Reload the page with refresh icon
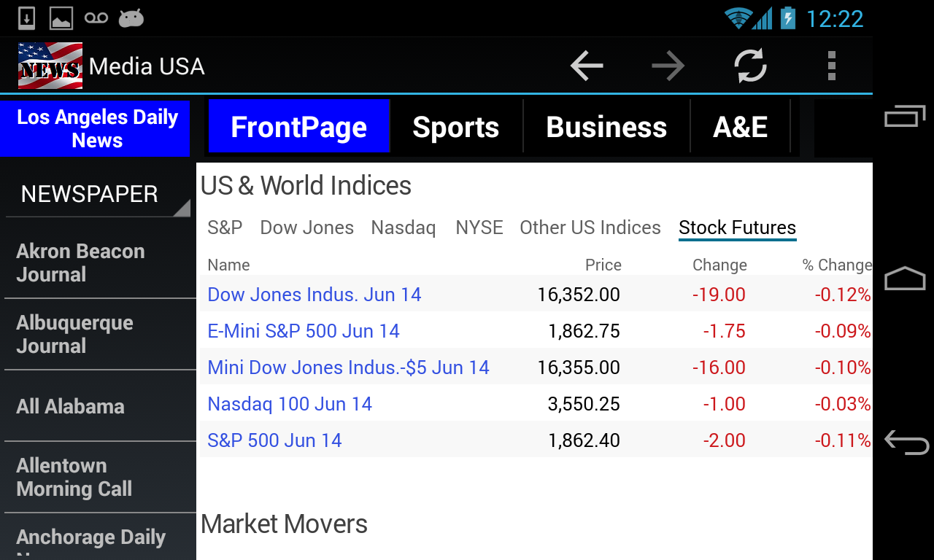Viewport: 934px width, 560px height. tap(750, 66)
